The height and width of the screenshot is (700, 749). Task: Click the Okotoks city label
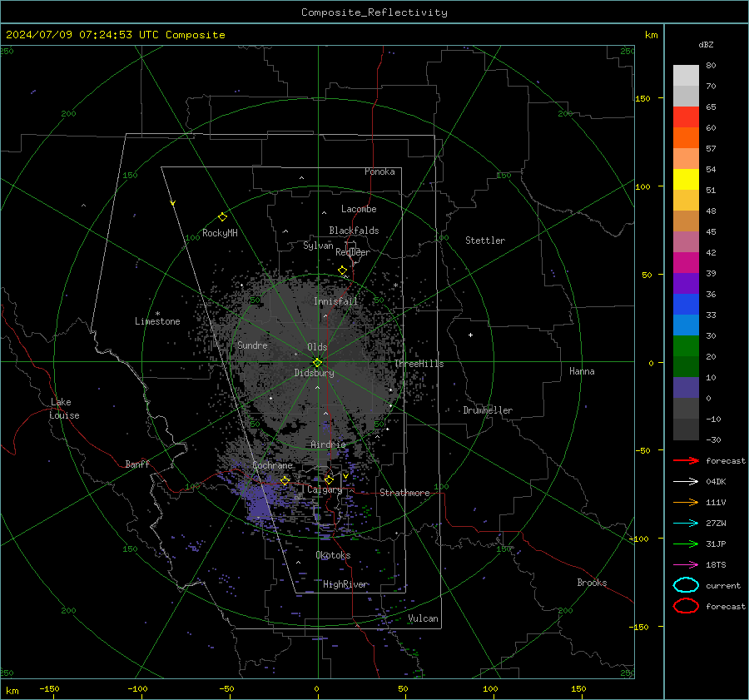[x=333, y=555]
